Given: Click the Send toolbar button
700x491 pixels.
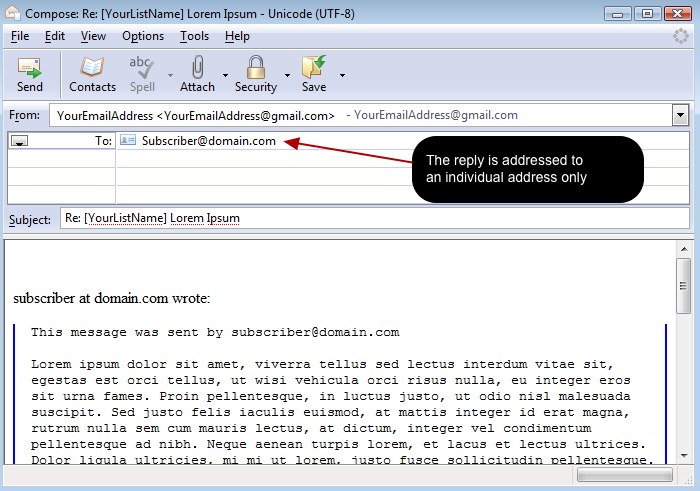Looking at the screenshot, I should click(x=30, y=75).
